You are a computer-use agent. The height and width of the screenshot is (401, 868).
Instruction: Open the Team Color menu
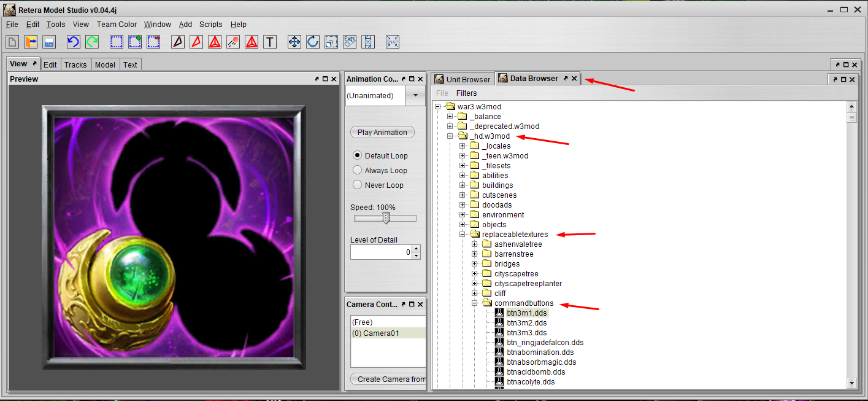[117, 25]
